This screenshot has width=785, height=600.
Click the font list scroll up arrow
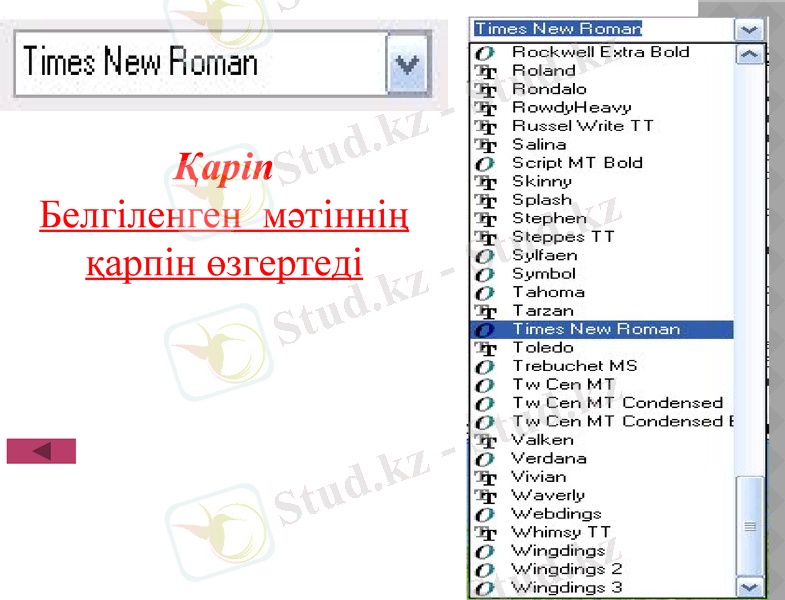[x=749, y=54]
